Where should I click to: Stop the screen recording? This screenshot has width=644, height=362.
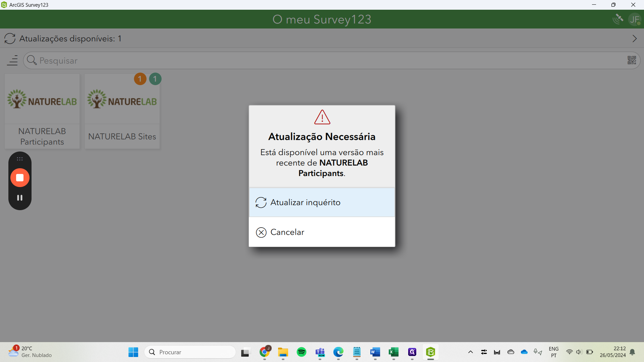[20, 178]
